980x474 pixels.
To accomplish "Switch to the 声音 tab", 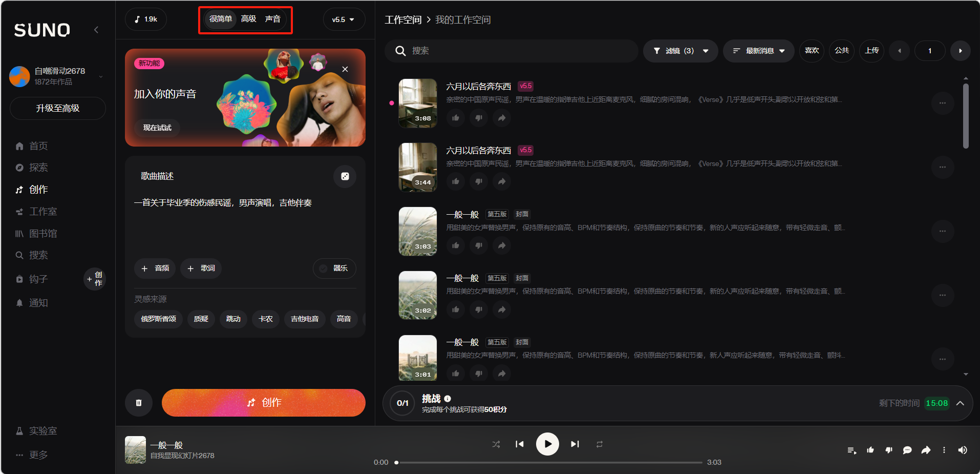I will click(x=272, y=19).
